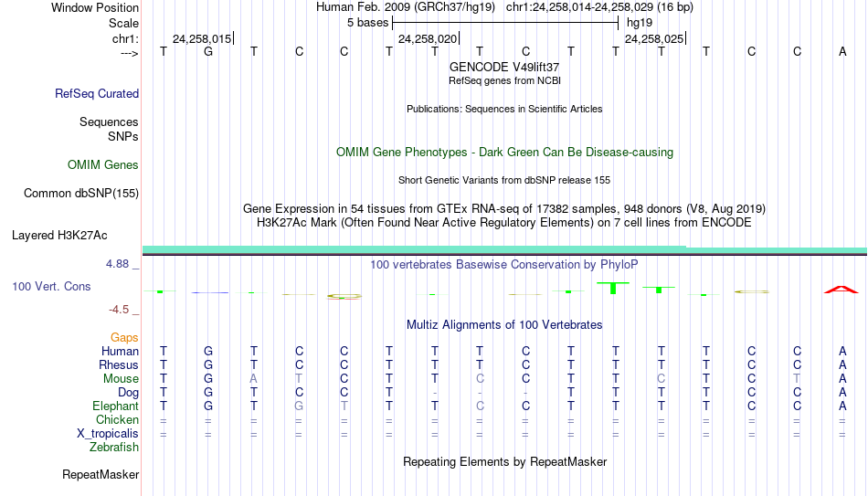Image resolution: width=868 pixels, height=496 pixels.
Task: Click Multiz Alignments of 100 Vertebrates title
Action: [x=504, y=325]
